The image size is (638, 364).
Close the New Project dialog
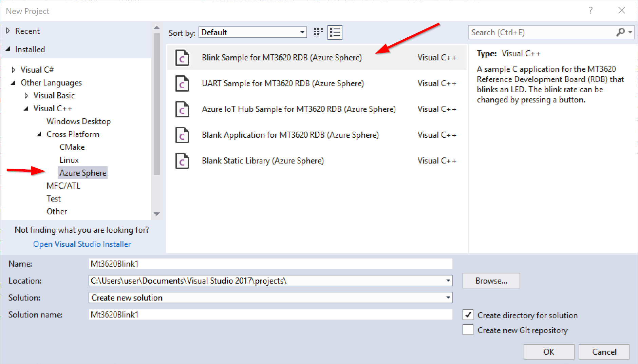622,11
